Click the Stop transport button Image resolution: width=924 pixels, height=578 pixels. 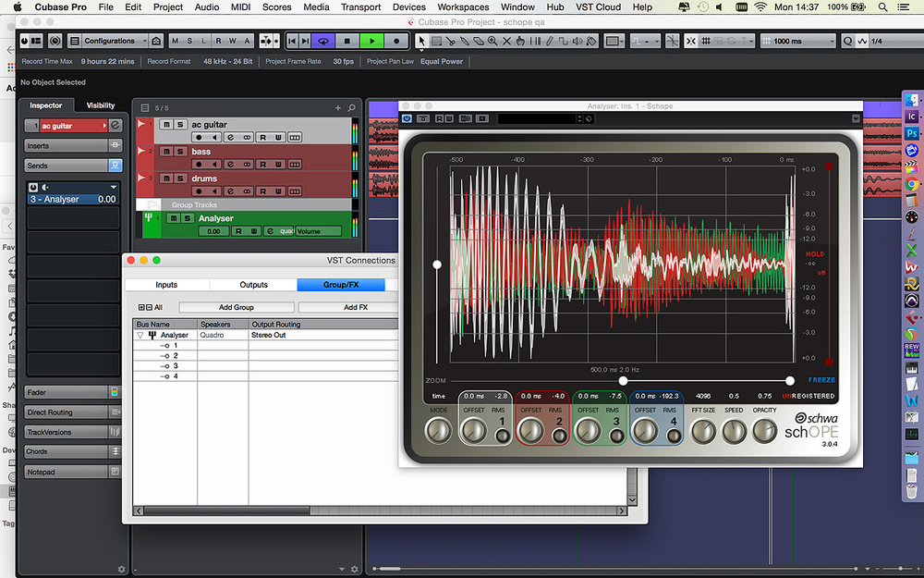[347, 41]
